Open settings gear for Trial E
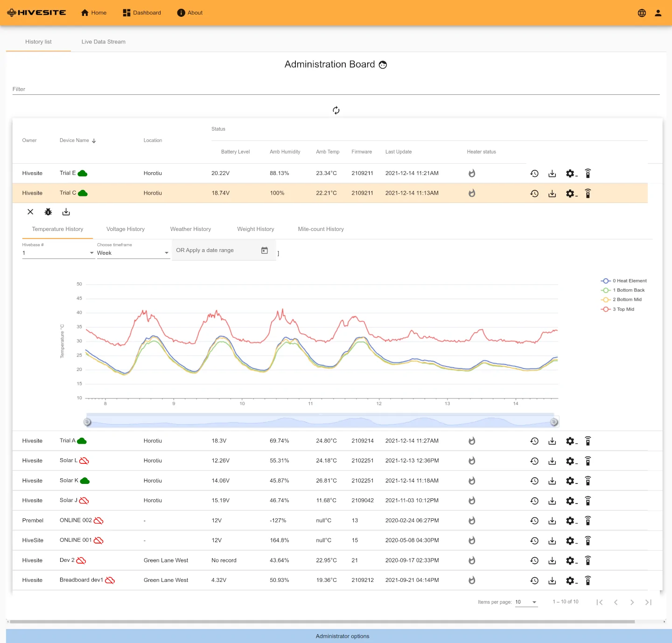Image resolution: width=672 pixels, height=643 pixels. (x=571, y=174)
